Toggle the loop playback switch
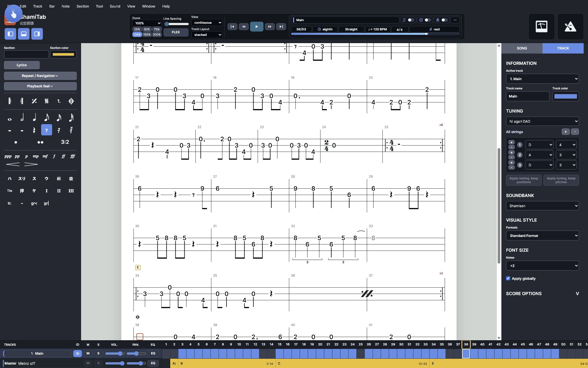Viewport: 588px width, 368px height. (411, 20)
